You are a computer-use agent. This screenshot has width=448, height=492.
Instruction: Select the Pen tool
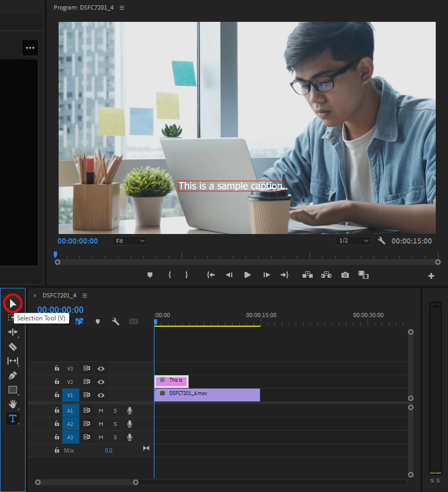(13, 375)
